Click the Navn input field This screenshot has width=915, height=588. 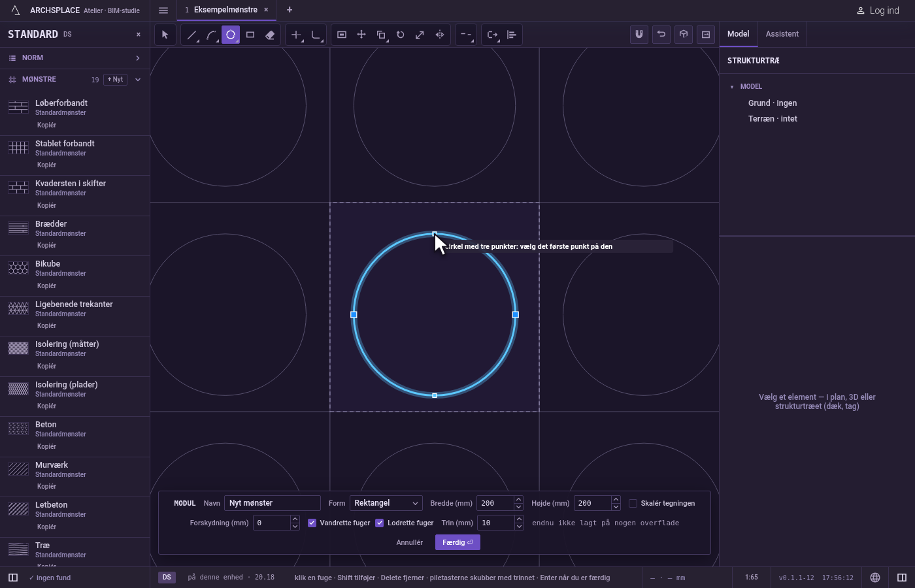[273, 503]
